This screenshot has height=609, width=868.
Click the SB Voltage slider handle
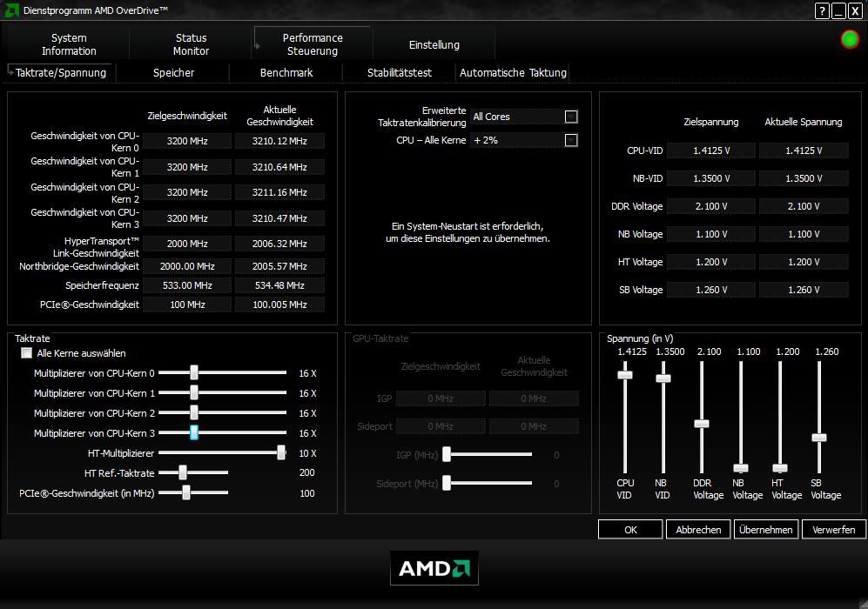(819, 438)
